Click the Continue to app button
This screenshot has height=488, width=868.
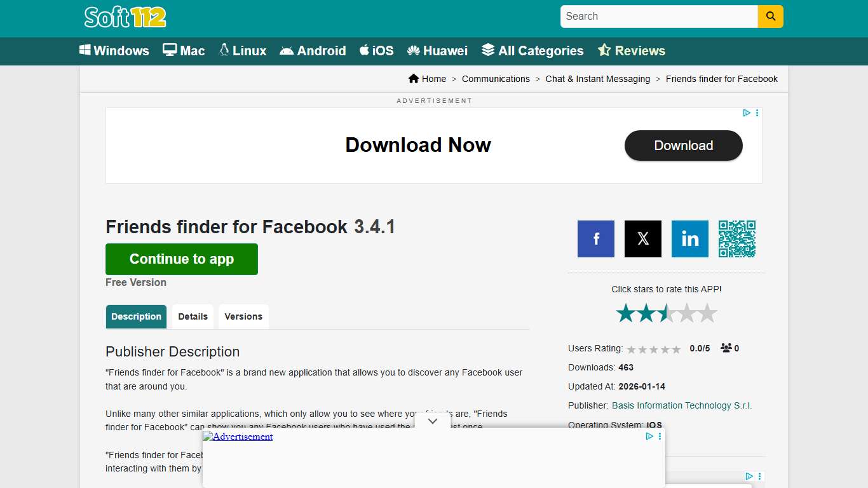click(181, 259)
